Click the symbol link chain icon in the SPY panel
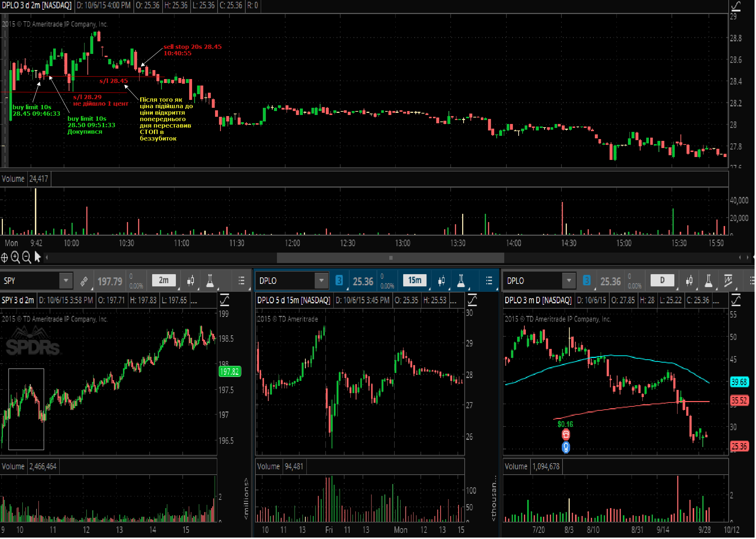 coord(84,281)
